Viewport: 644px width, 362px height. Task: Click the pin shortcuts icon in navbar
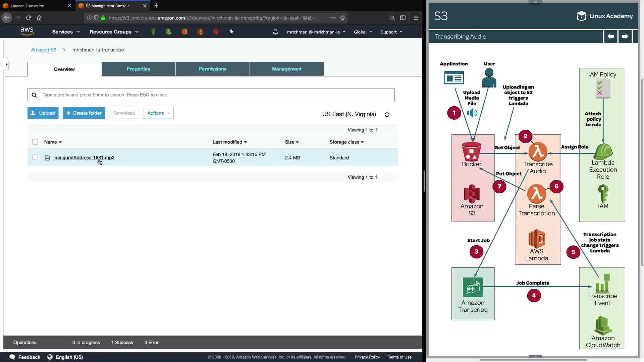231,32
